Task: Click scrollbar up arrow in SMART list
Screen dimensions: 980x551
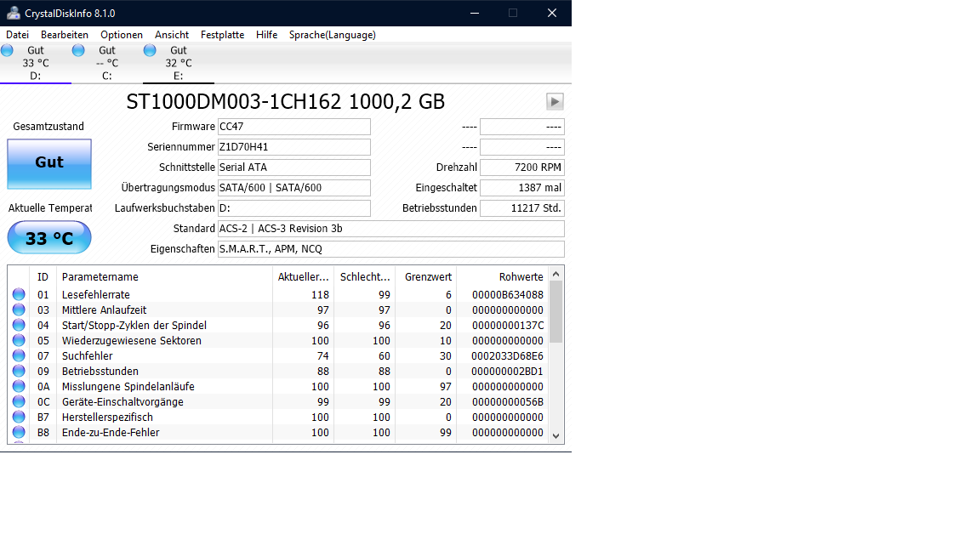Action: pyautogui.click(x=556, y=274)
